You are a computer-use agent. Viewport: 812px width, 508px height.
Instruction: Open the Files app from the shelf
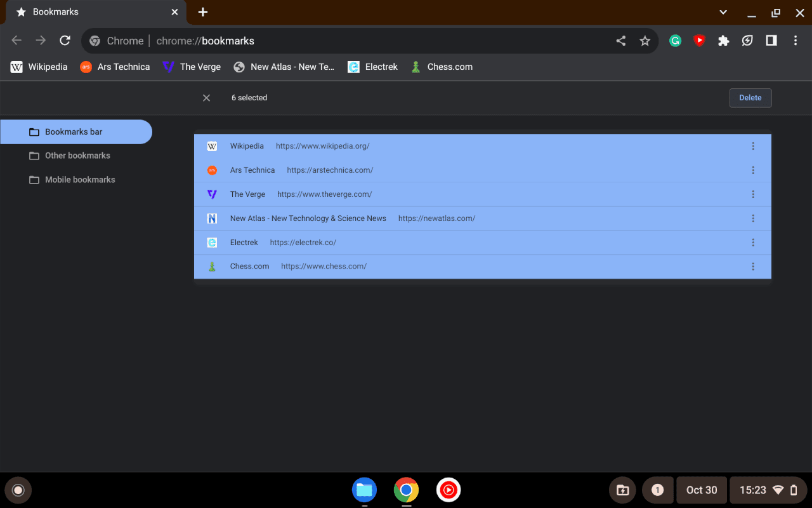click(x=364, y=490)
